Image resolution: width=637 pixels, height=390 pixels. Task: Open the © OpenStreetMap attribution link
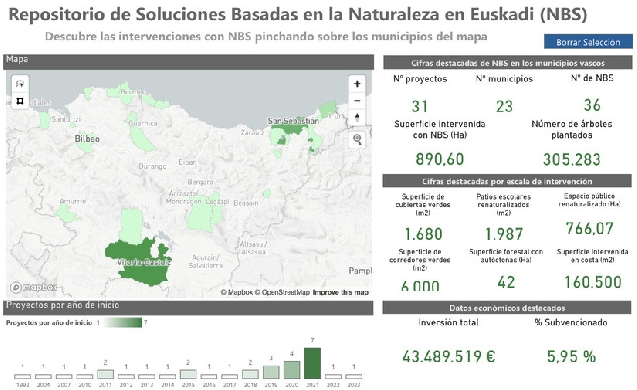click(282, 292)
